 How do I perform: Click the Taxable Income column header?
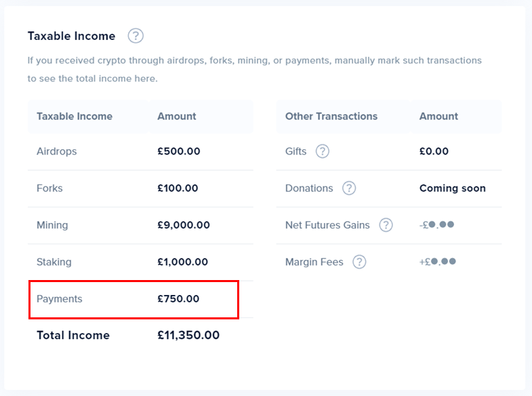[75, 116]
